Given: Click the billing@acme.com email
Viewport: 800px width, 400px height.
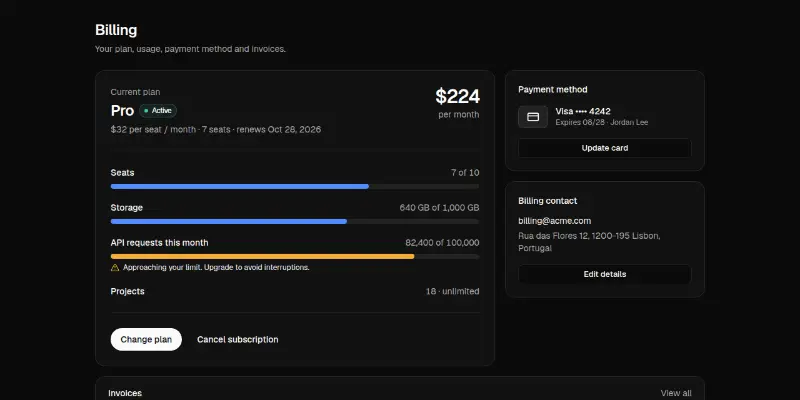Looking at the screenshot, I should [555, 221].
